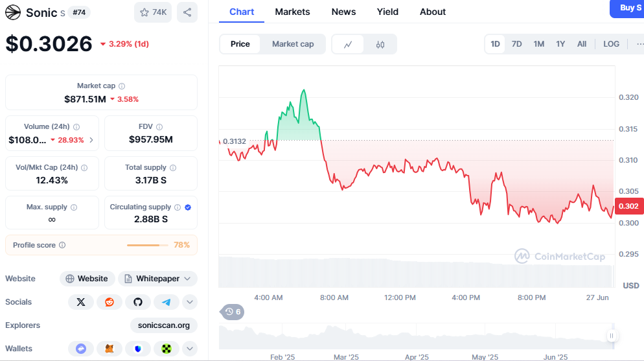This screenshot has width=644, height=361.
Task: Click the $871.51M market cap value
Action: pyautogui.click(x=85, y=99)
